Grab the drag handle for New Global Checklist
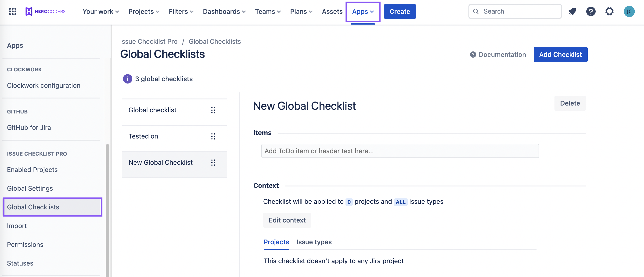Screen dimensions: 644x277 [x=213, y=163]
